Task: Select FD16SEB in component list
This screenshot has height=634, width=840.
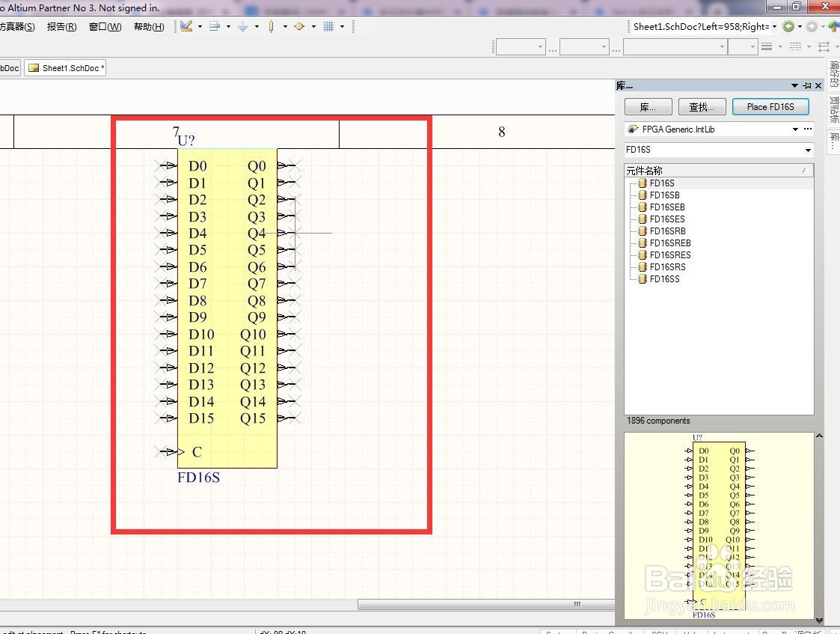Action: click(x=667, y=207)
